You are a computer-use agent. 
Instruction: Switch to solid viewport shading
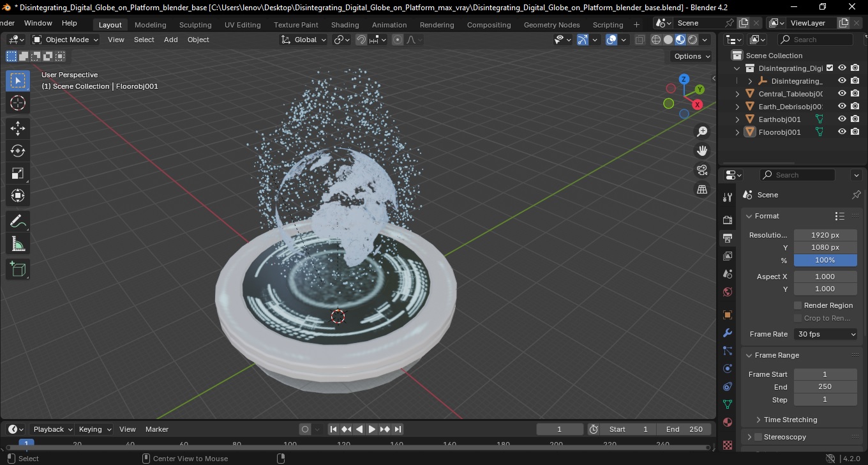[668, 40]
